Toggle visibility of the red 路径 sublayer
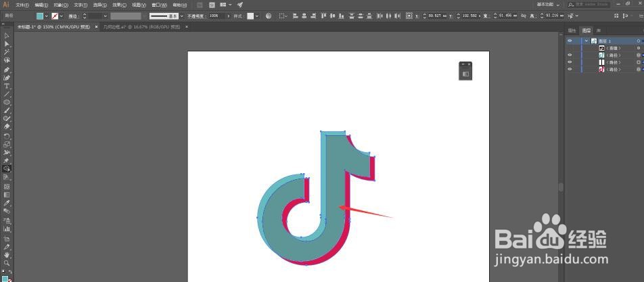Screen dimensions: 644x282 point(570,70)
